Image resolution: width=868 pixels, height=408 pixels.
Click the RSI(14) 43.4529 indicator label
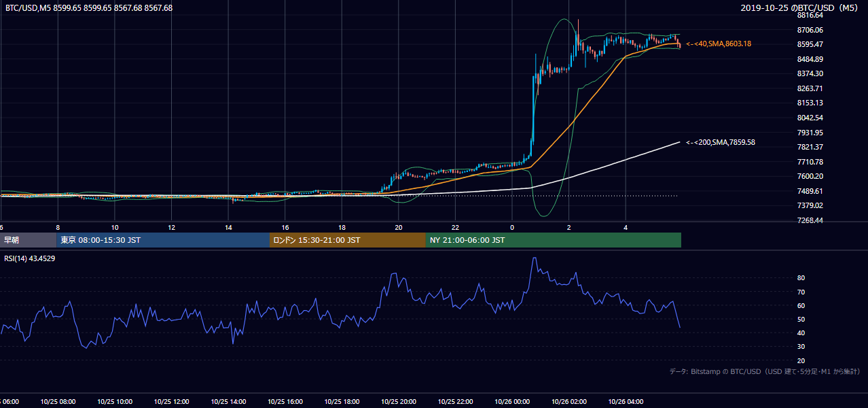pos(30,259)
